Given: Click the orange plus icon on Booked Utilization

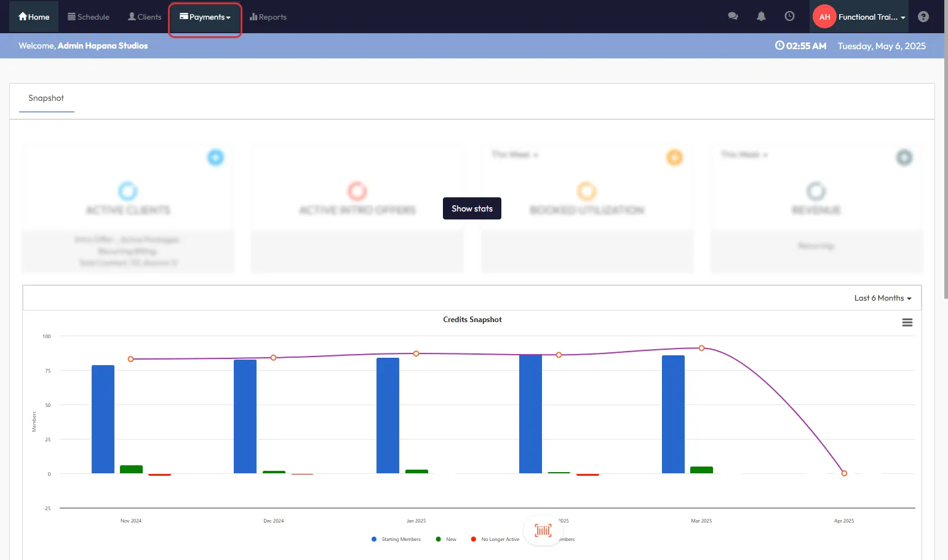Looking at the screenshot, I should tap(674, 157).
